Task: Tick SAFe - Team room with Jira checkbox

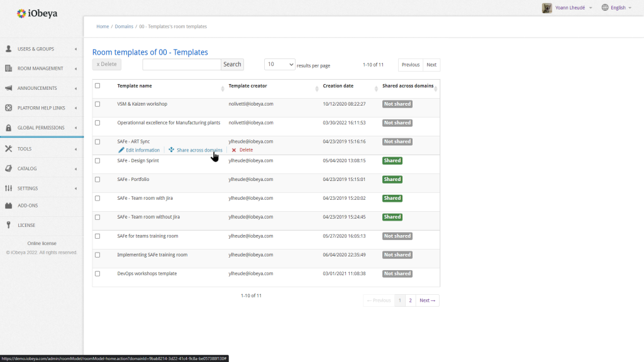Action: click(x=97, y=198)
